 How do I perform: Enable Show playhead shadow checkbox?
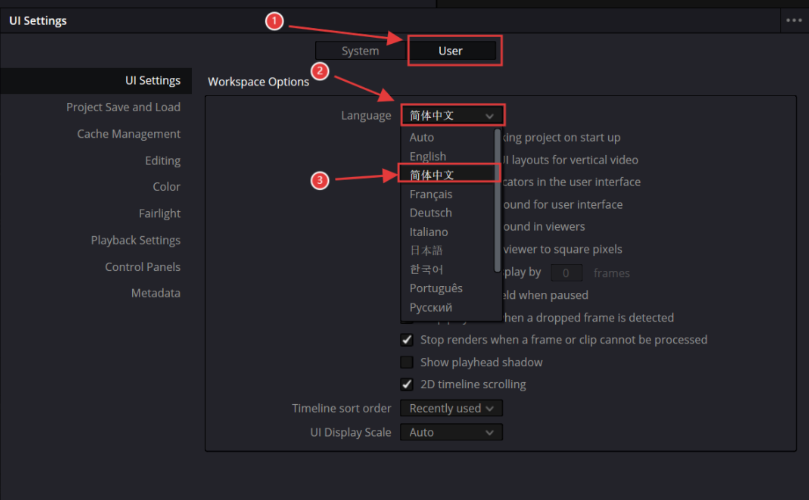pos(407,362)
